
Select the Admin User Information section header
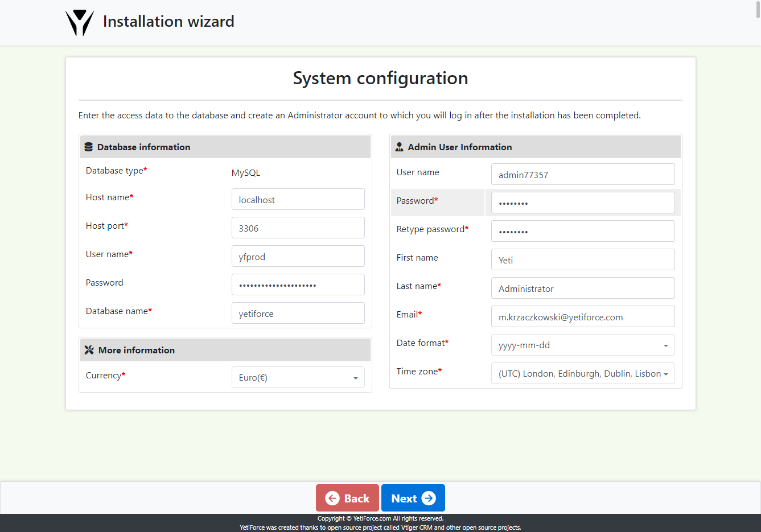click(535, 146)
